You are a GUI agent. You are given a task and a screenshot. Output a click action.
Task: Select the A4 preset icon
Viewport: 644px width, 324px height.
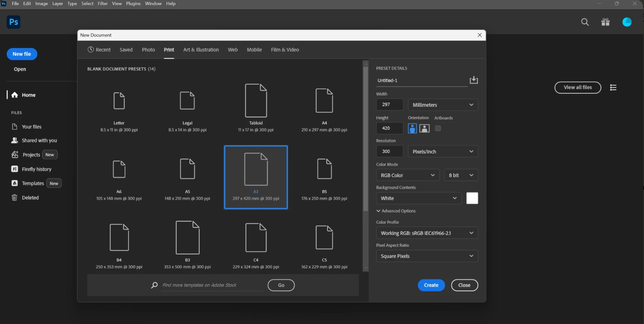pos(324,100)
